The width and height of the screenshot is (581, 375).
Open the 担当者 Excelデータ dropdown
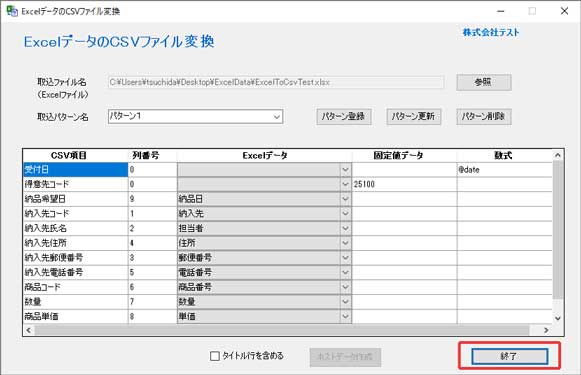(x=345, y=228)
